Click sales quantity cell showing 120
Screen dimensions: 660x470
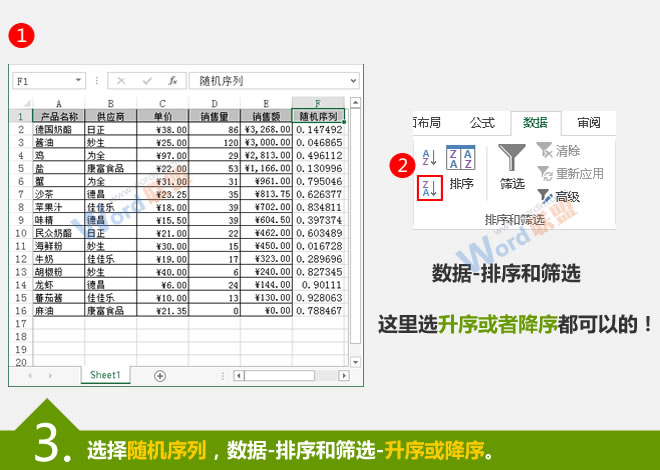(x=214, y=143)
